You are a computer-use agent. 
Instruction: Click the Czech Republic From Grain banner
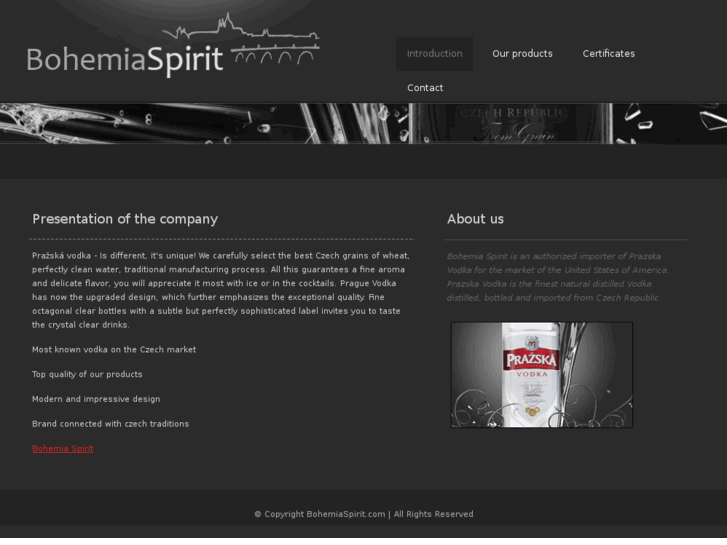coord(512,123)
